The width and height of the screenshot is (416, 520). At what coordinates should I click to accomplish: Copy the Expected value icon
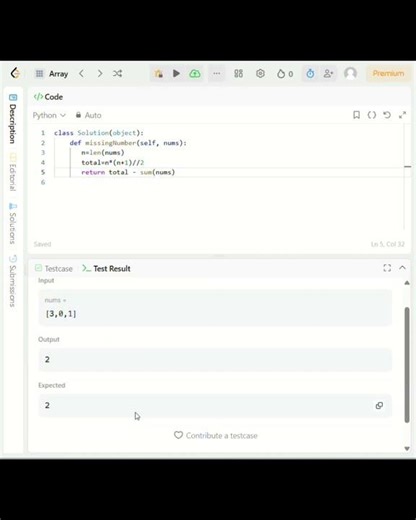click(379, 406)
